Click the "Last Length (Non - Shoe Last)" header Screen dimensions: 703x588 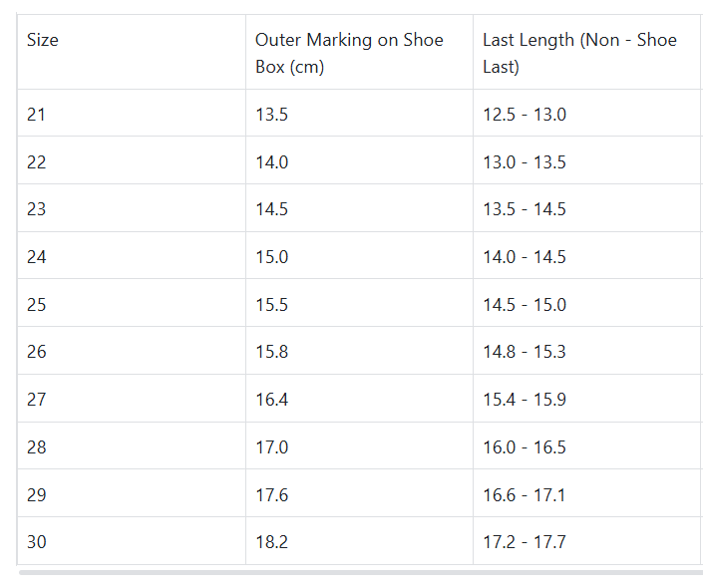tap(579, 54)
